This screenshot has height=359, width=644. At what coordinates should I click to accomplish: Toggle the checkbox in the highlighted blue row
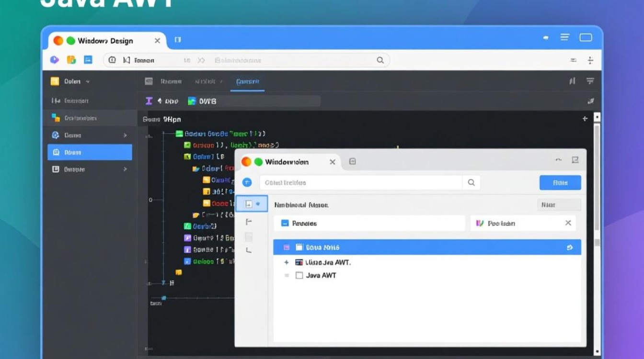tap(299, 247)
